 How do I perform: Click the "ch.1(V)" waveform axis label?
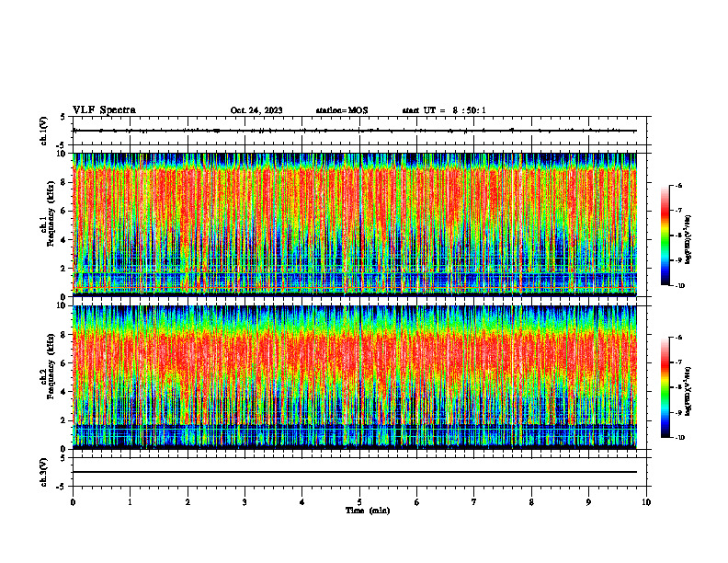[43, 131]
